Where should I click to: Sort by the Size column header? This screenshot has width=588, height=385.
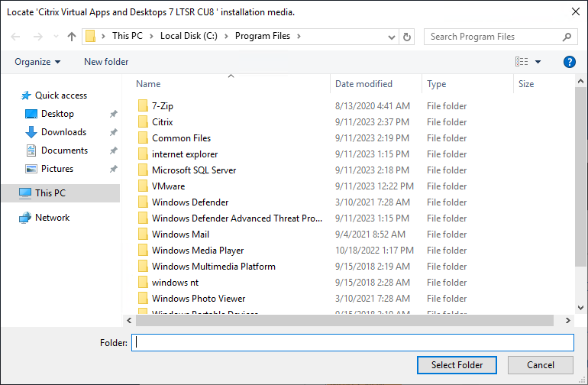click(x=525, y=84)
